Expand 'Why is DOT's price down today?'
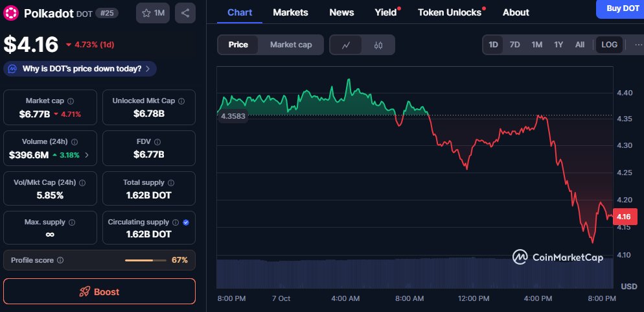This screenshot has width=644, height=312. pyautogui.click(x=80, y=69)
